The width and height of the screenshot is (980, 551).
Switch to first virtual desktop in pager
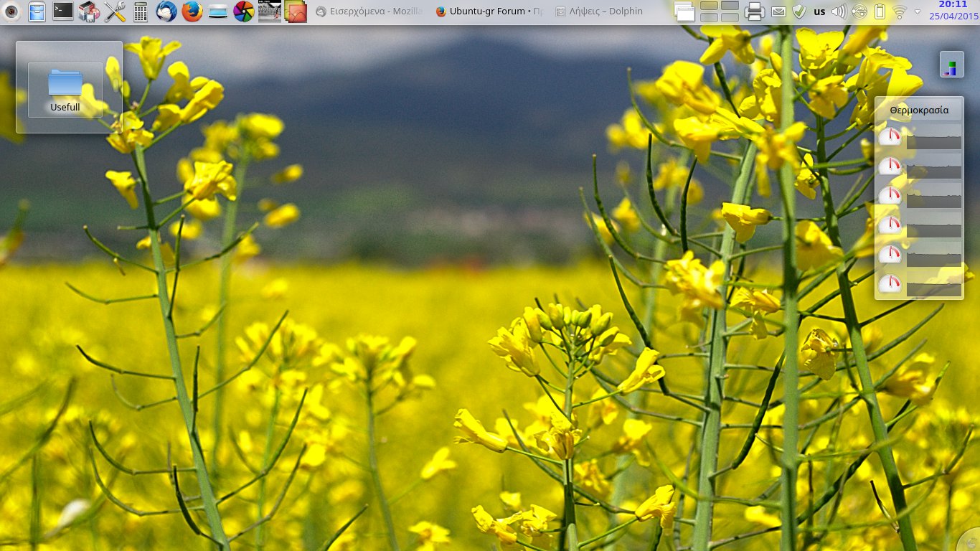709,6
